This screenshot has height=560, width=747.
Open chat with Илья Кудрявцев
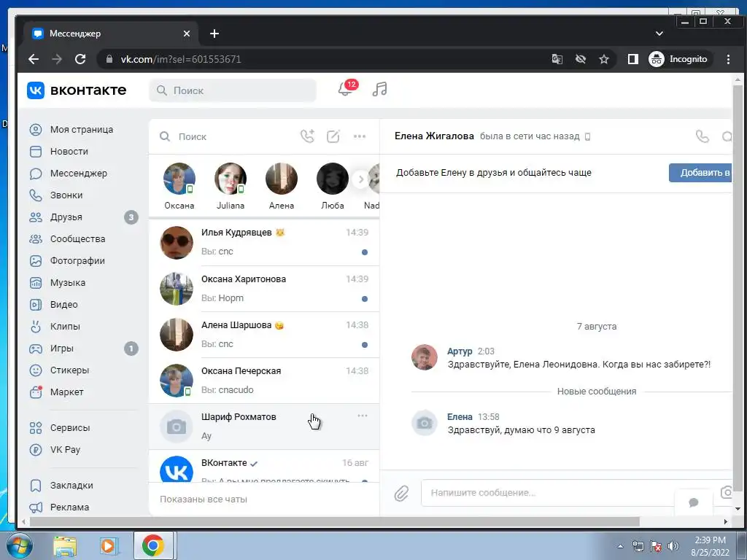pos(264,242)
